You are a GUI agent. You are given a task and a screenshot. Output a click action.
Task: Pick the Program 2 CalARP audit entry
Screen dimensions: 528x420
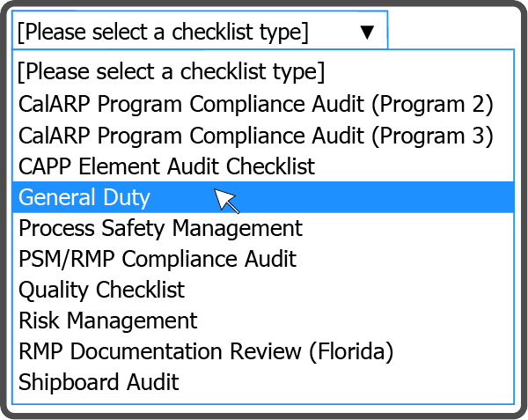click(263, 103)
